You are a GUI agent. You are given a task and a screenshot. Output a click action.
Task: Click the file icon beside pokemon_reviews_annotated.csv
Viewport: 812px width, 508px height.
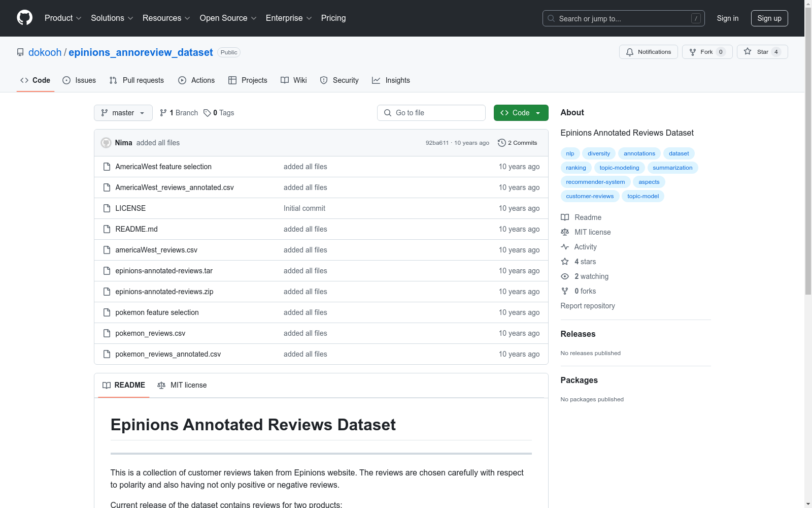[x=107, y=354]
